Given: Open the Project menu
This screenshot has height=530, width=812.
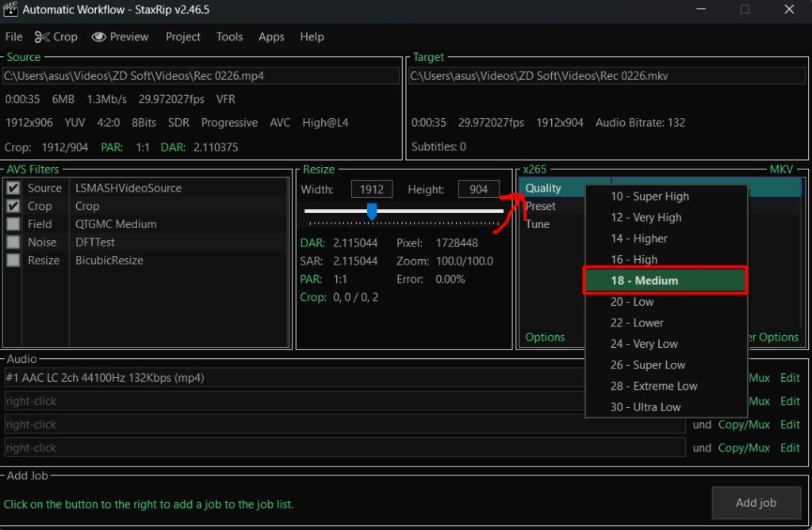Looking at the screenshot, I should [182, 36].
